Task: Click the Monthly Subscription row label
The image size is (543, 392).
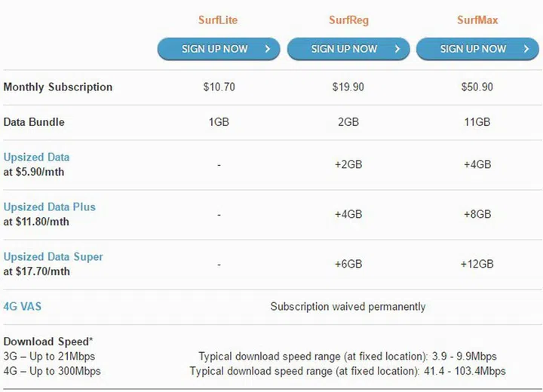Action: [x=57, y=87]
